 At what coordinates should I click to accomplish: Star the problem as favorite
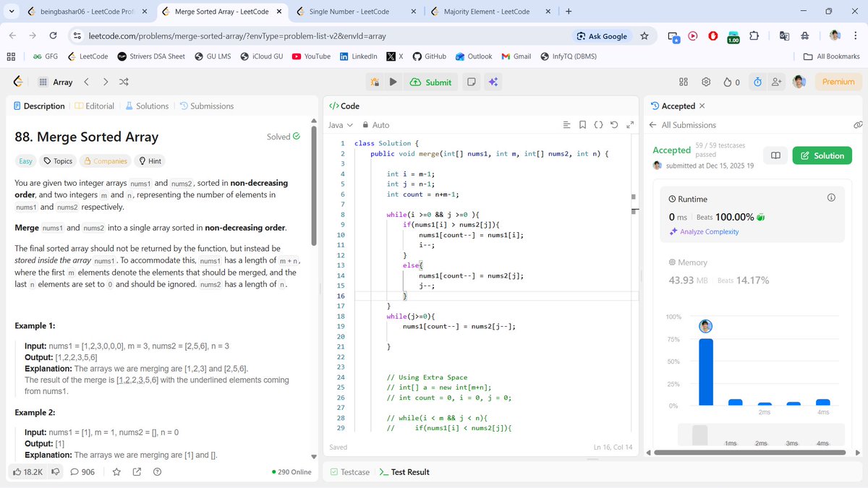coord(116,472)
